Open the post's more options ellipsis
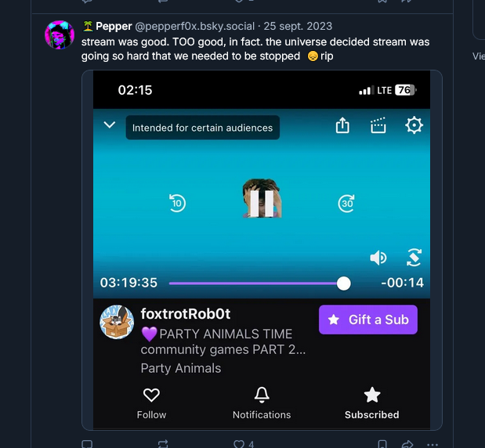 [433, 444]
